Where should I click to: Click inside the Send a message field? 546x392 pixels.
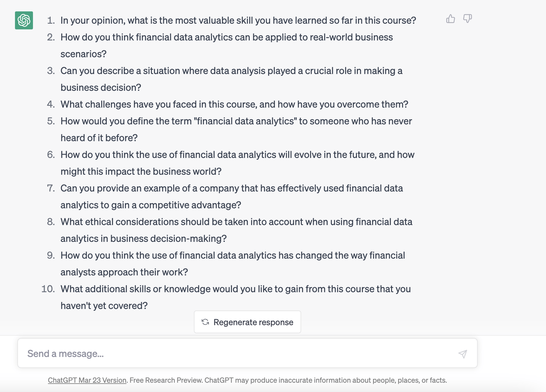tap(213, 353)
